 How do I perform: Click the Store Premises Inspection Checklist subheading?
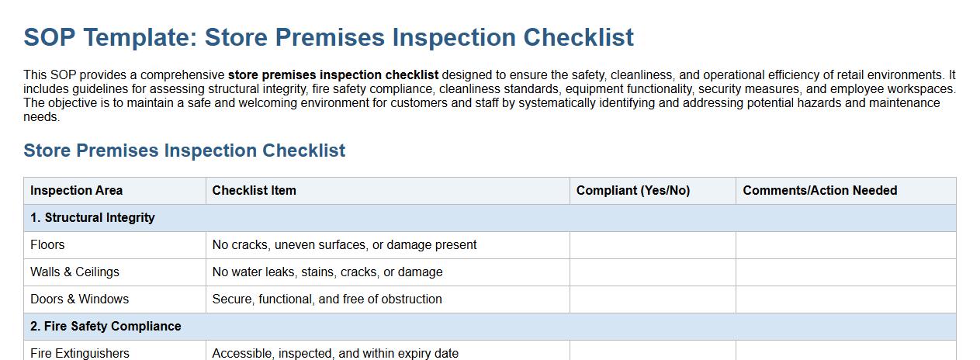(184, 151)
